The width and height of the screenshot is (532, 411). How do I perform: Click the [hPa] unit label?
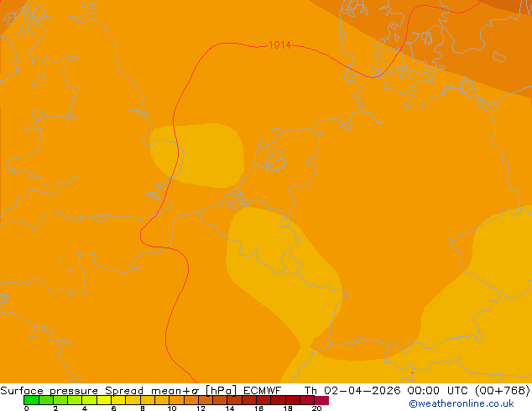pos(221,391)
